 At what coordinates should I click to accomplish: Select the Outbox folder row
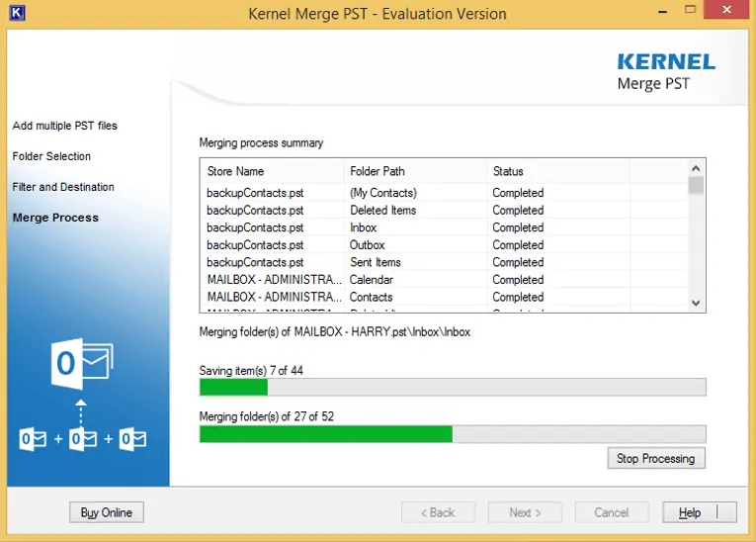[x=444, y=244]
